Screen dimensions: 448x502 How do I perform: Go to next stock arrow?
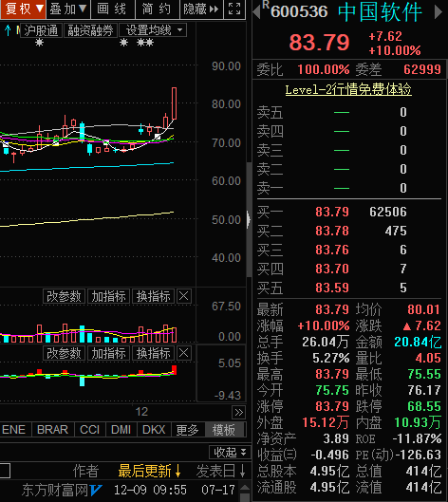coord(439,12)
